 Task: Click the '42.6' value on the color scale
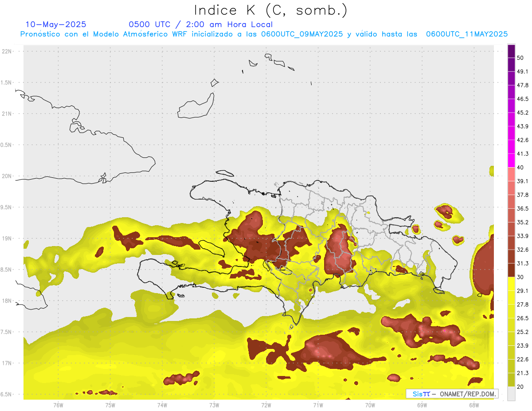click(x=523, y=140)
